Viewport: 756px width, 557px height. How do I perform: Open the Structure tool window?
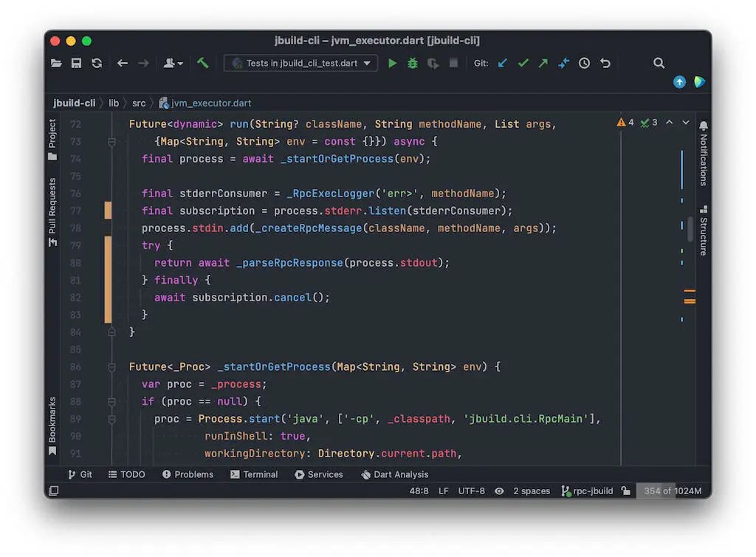click(704, 230)
